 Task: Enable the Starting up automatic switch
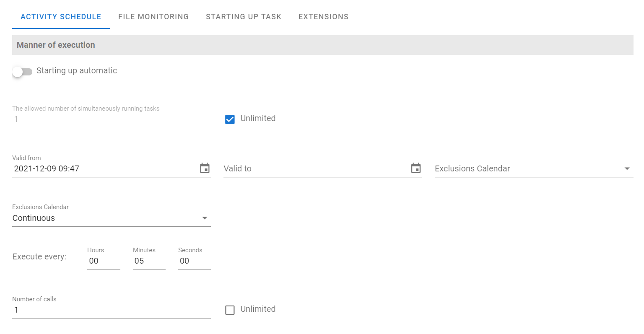[22, 72]
